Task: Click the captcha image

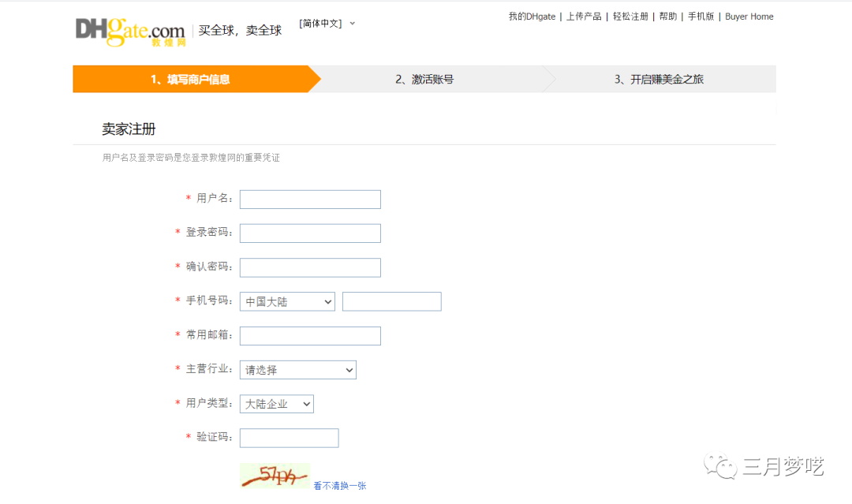Action: 275,476
